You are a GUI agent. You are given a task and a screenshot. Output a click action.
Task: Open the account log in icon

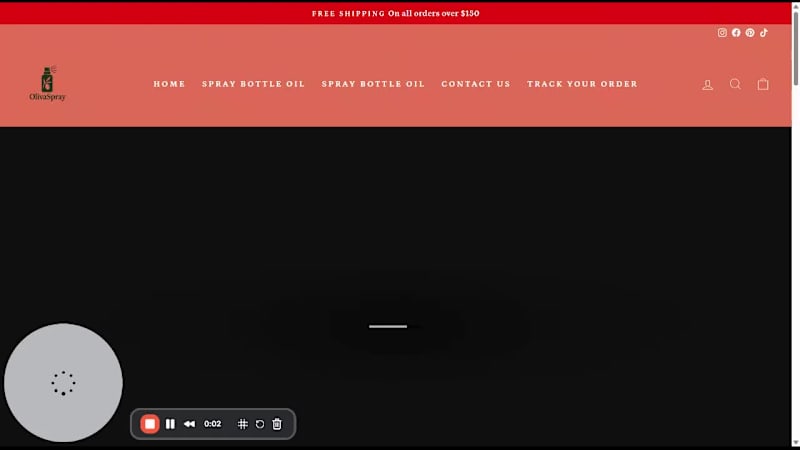click(707, 84)
